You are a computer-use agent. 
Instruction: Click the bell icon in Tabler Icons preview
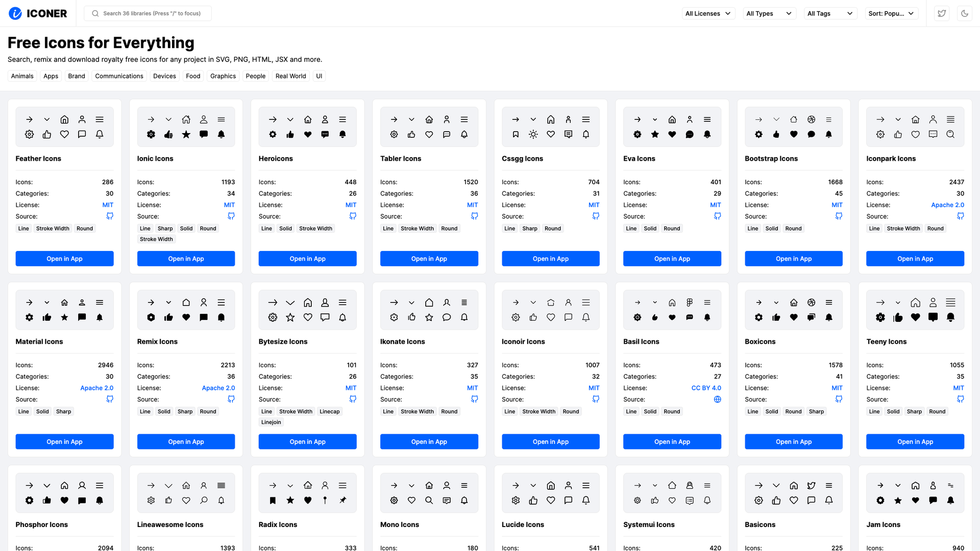click(464, 134)
